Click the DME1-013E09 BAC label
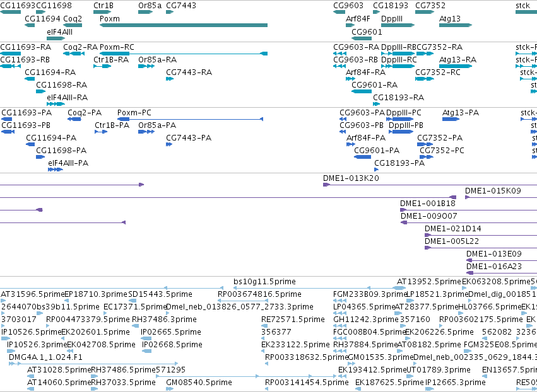 pyautogui.click(x=494, y=254)
